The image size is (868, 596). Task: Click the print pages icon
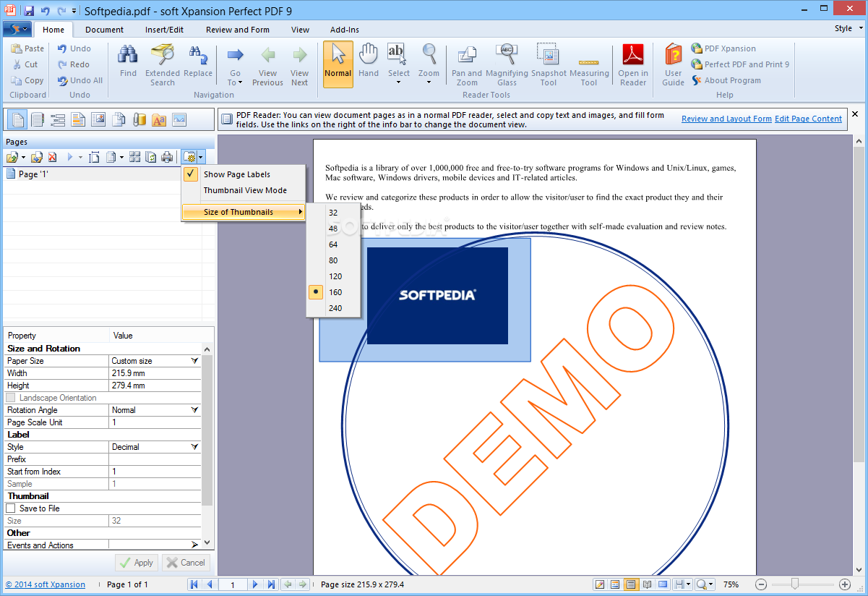(167, 157)
